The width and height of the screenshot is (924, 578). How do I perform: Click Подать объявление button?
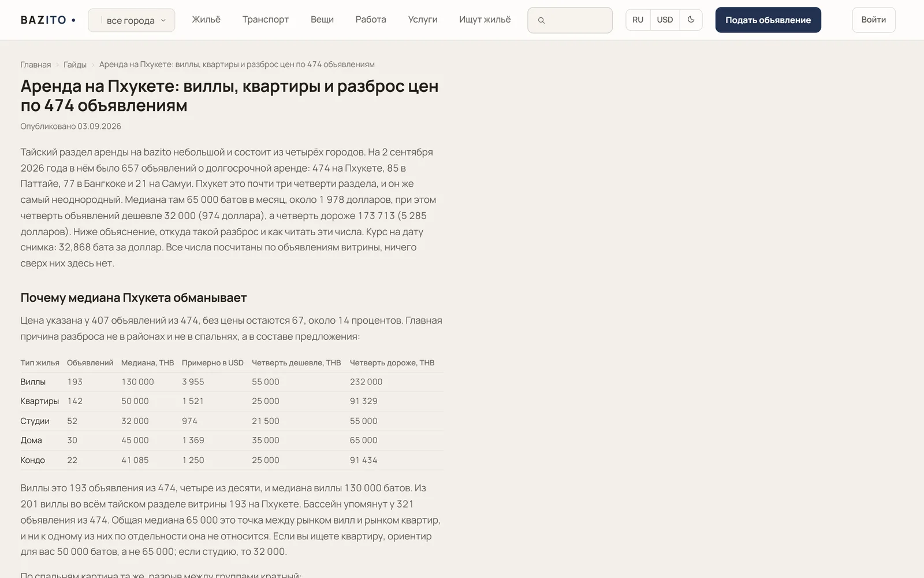tap(768, 20)
